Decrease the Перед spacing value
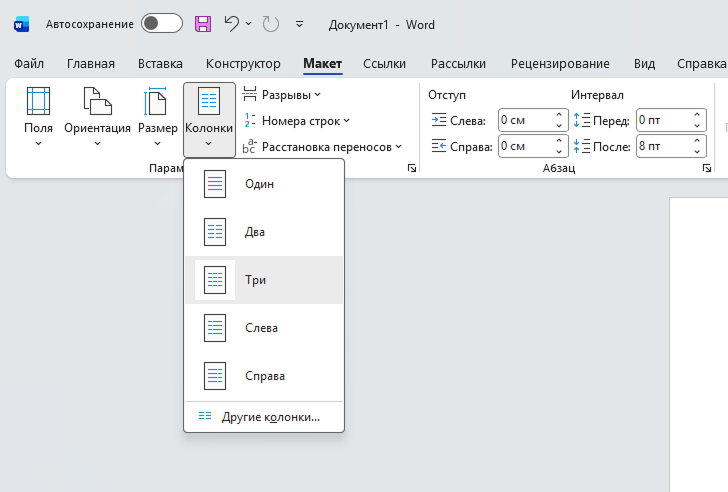This screenshot has height=492, width=728. [x=697, y=126]
